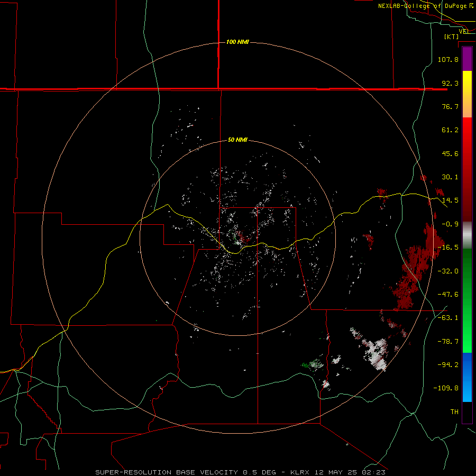Pick the red outbound segment of the color bar
Screen dimensions: 476x476
pyautogui.click(x=467, y=169)
